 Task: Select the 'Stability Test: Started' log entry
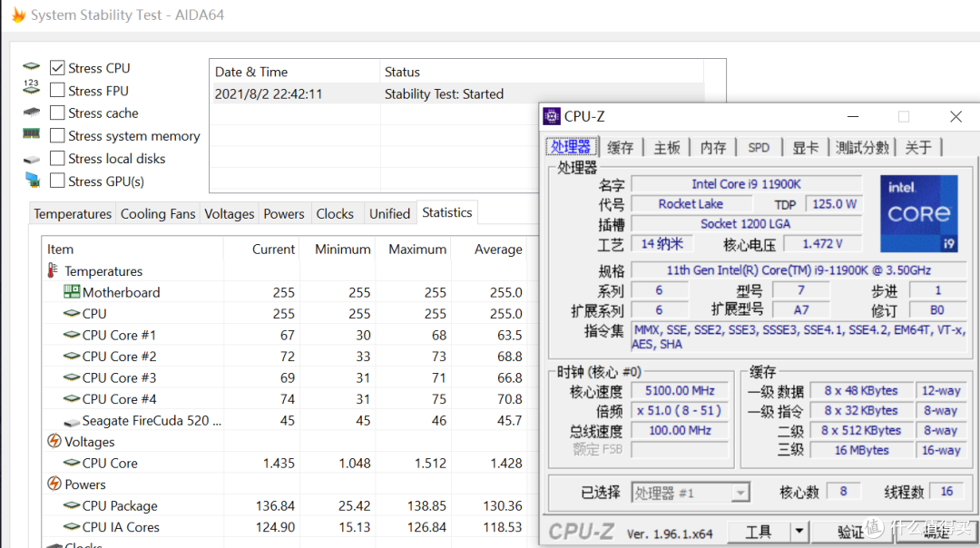[444, 93]
